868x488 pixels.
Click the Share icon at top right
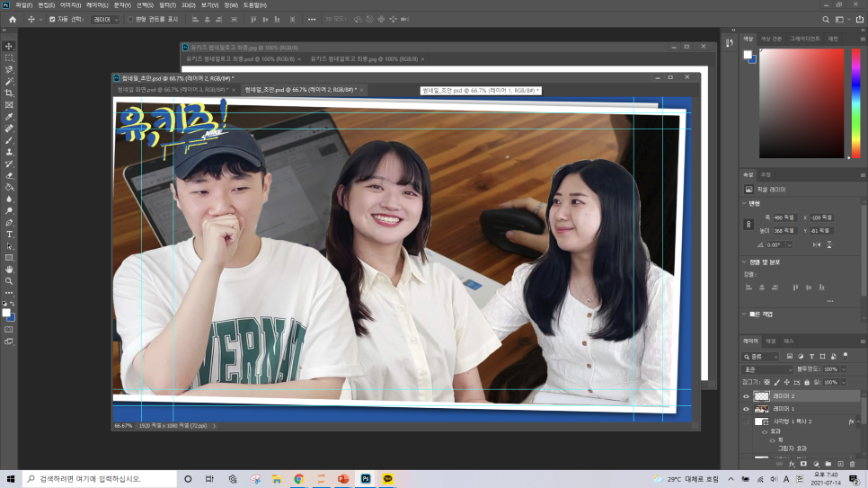click(859, 20)
